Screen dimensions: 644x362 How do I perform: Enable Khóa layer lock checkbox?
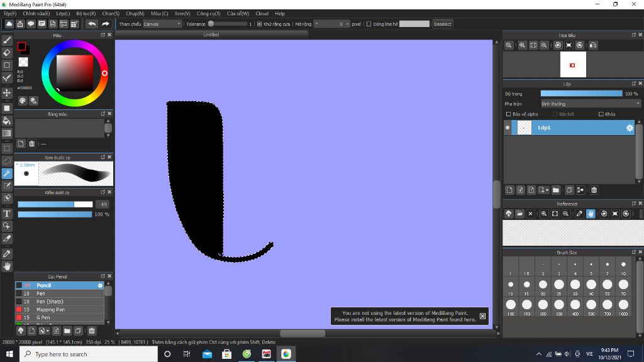(601, 114)
